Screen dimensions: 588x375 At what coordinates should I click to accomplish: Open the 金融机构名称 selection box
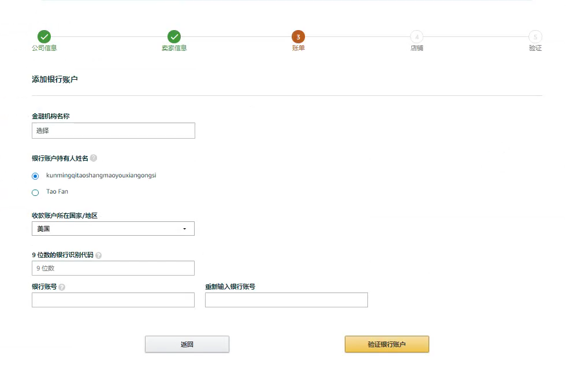tap(113, 131)
